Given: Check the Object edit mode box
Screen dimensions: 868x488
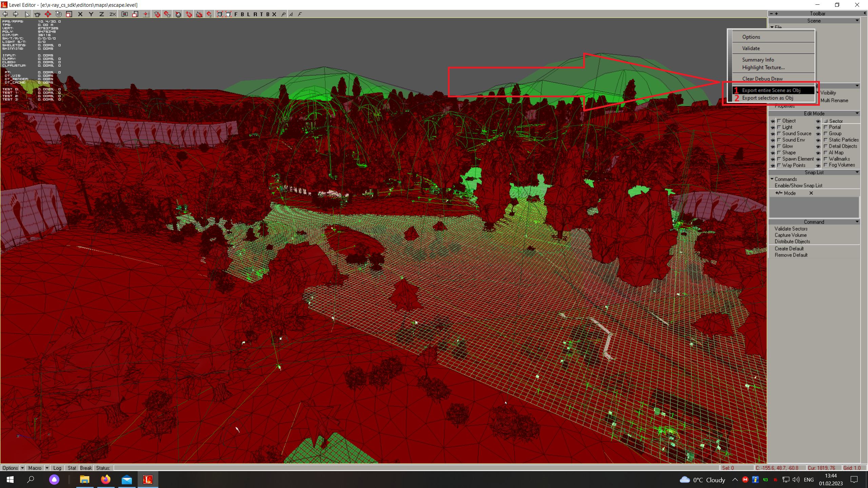Looking at the screenshot, I should tap(779, 121).
